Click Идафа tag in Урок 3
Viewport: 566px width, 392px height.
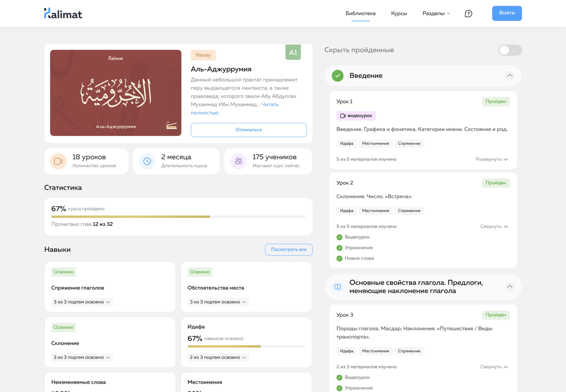click(346, 351)
